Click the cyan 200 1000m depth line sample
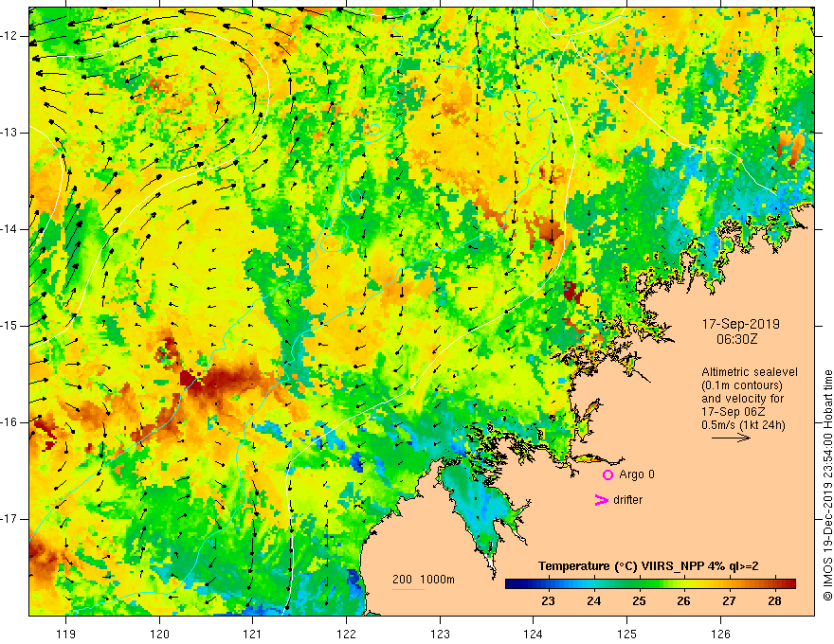 pyautogui.click(x=408, y=589)
